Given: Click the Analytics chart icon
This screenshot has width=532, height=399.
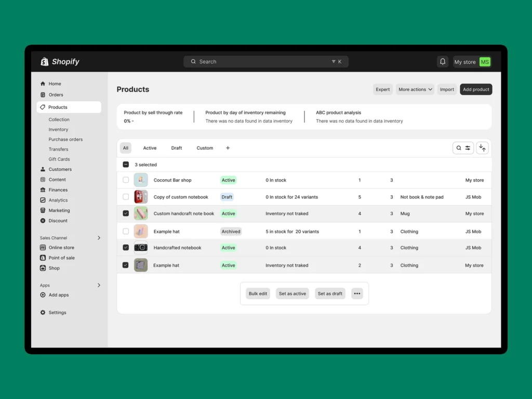Looking at the screenshot, I should [43, 200].
